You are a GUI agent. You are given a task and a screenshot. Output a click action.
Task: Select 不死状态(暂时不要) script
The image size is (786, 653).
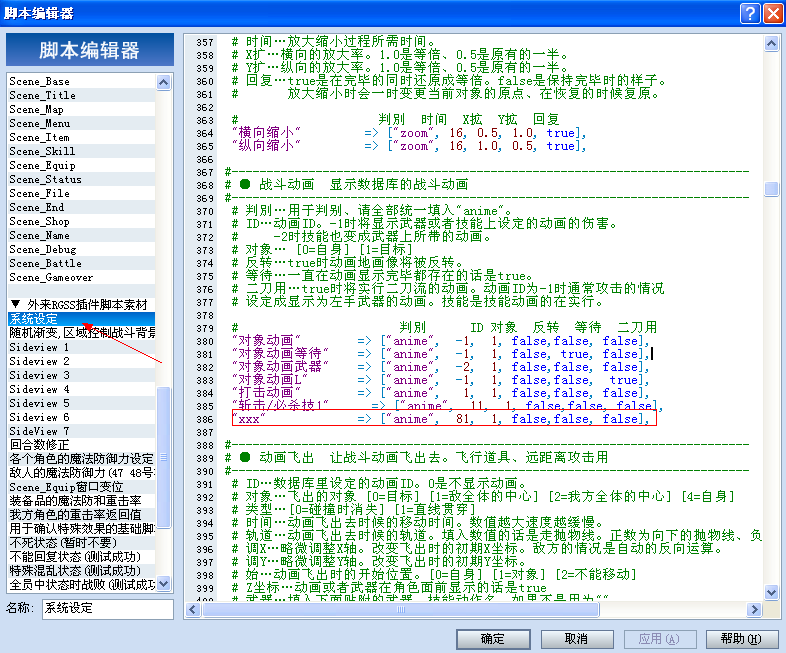(82, 543)
